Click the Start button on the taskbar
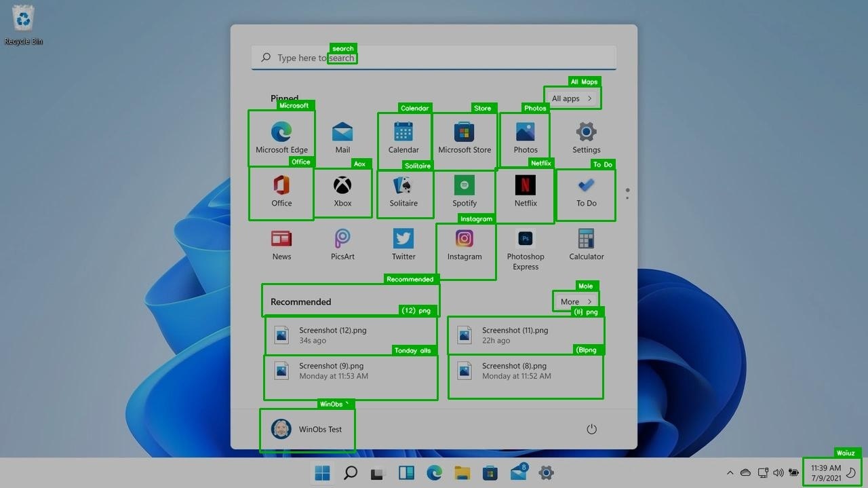 pos(323,473)
